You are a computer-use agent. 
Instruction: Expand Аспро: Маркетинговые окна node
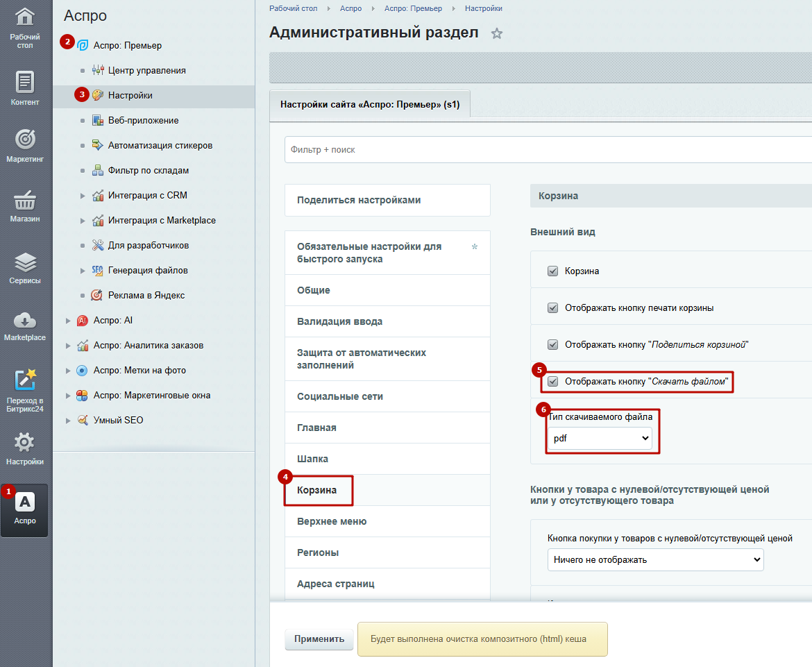pyautogui.click(x=68, y=395)
